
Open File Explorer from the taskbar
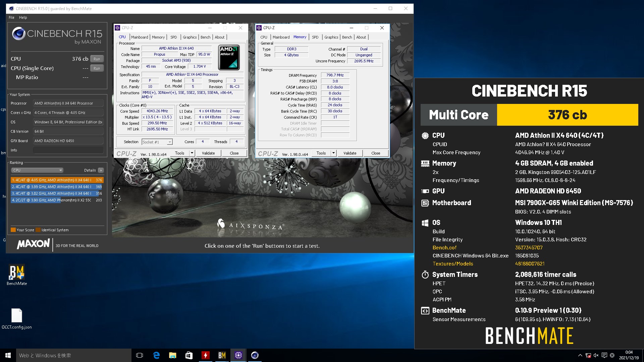pos(172,355)
